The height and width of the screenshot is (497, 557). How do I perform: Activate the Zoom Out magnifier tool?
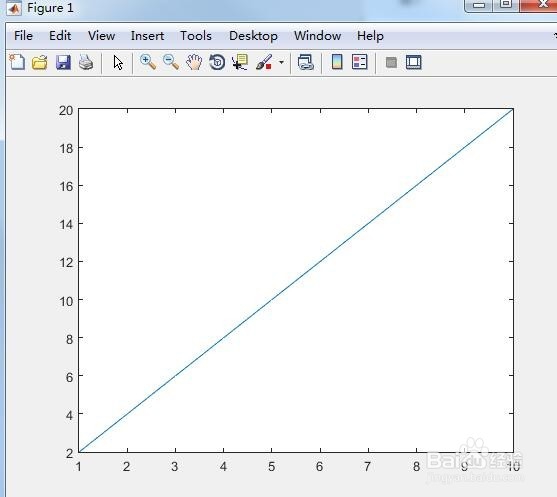point(171,62)
